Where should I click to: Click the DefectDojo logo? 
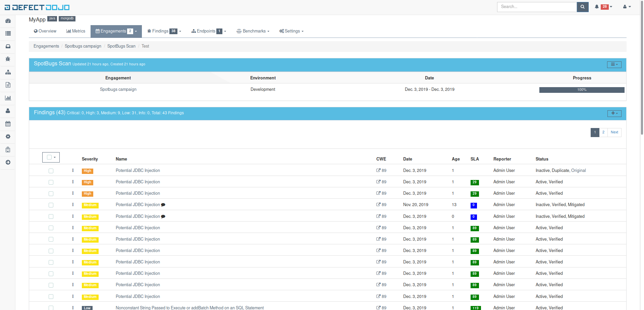[x=37, y=7]
